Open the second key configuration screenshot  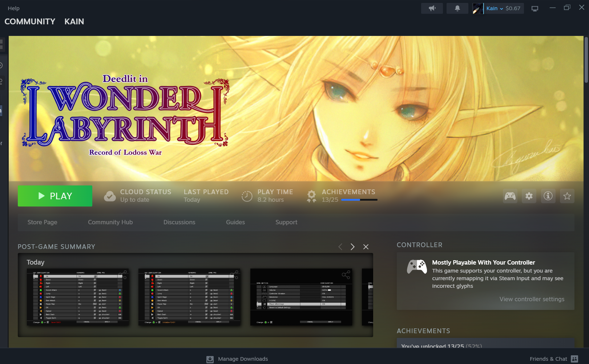(x=189, y=297)
